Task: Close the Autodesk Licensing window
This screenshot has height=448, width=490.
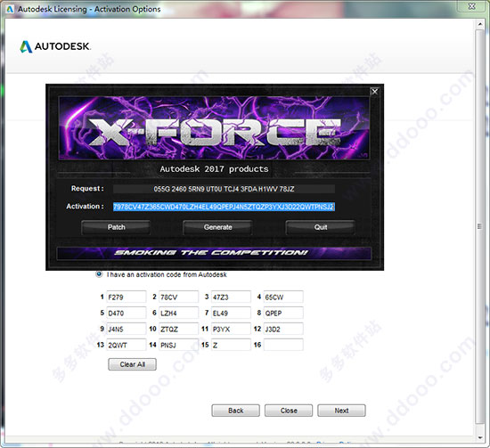Action: coord(472,6)
